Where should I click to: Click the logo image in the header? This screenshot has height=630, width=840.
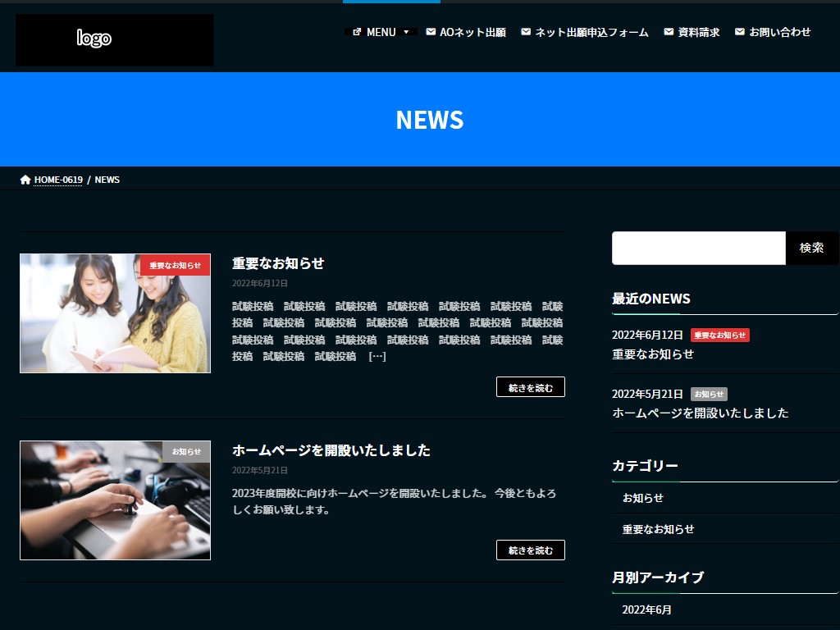click(x=114, y=39)
